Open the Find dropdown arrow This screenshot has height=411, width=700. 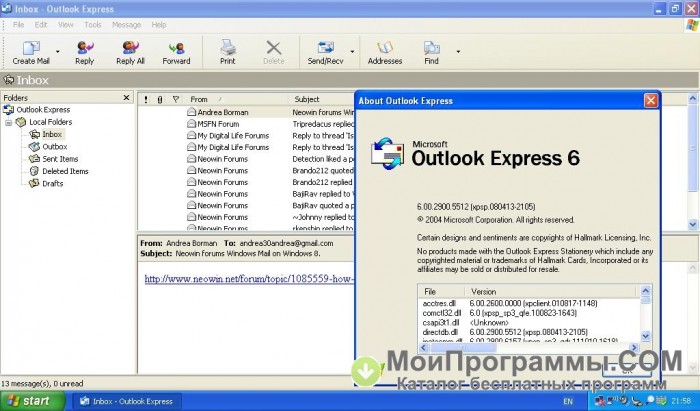coord(458,52)
